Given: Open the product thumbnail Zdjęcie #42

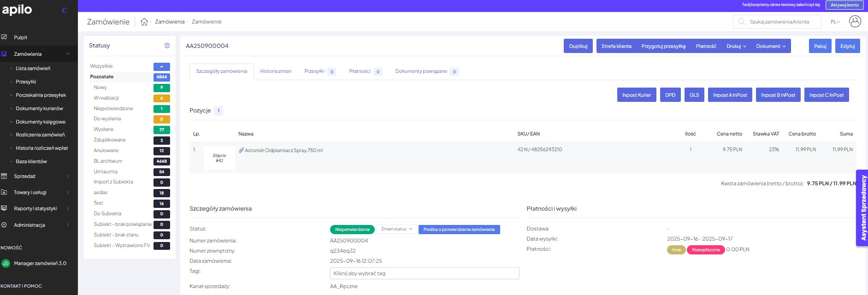Looking at the screenshot, I should point(219,158).
